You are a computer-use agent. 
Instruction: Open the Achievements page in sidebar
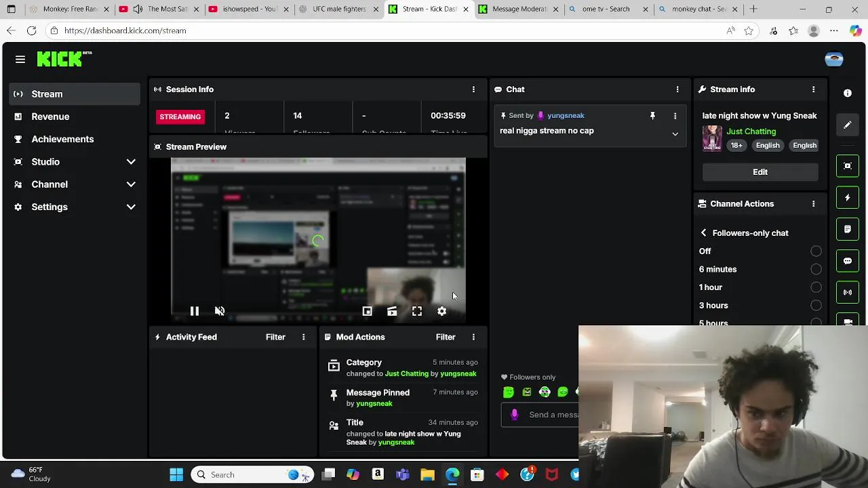(75, 139)
